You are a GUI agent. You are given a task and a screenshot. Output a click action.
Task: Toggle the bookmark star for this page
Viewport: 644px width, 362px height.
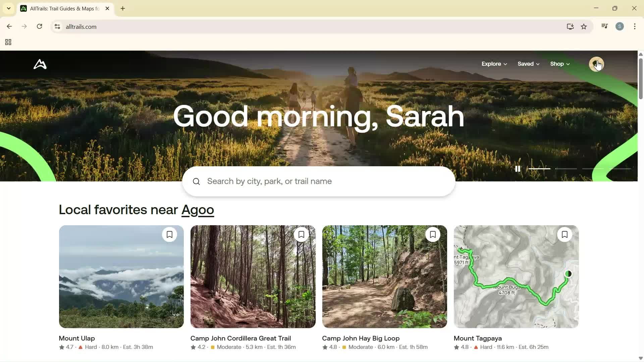584,26
